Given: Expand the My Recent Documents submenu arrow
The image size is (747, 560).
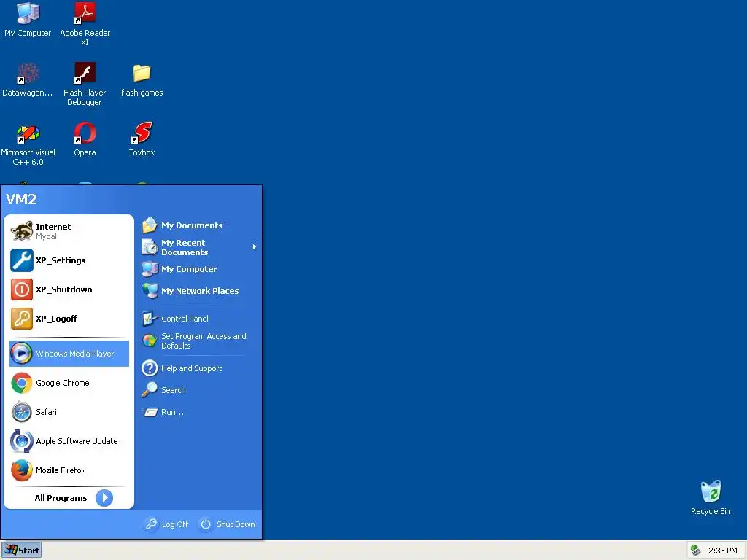Looking at the screenshot, I should pyautogui.click(x=255, y=246).
